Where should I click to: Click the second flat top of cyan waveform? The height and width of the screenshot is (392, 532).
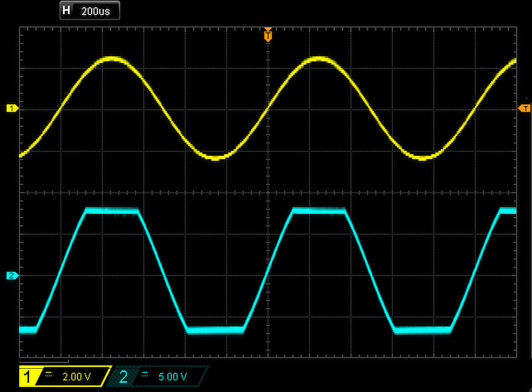[x=319, y=211]
